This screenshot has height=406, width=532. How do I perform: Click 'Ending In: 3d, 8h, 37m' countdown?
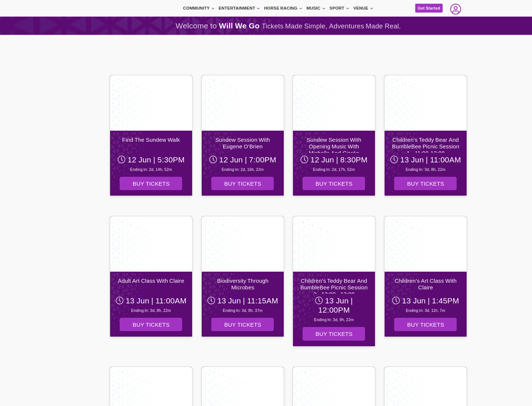pos(243,310)
